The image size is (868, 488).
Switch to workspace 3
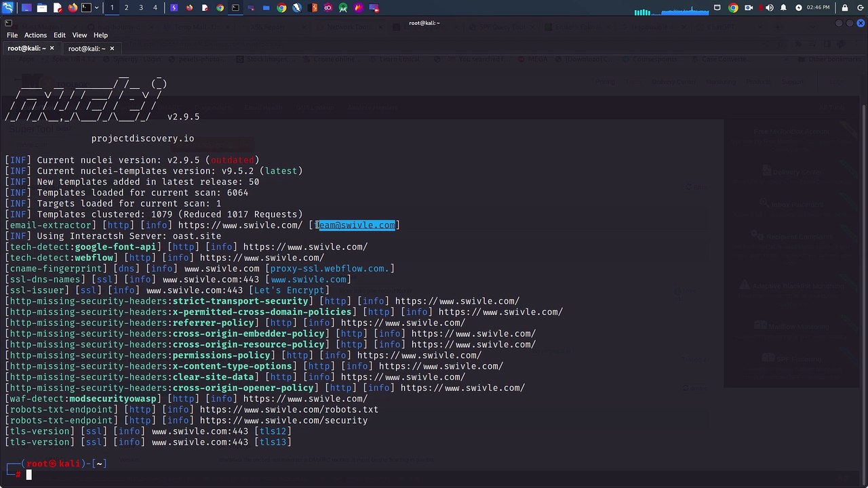click(141, 8)
